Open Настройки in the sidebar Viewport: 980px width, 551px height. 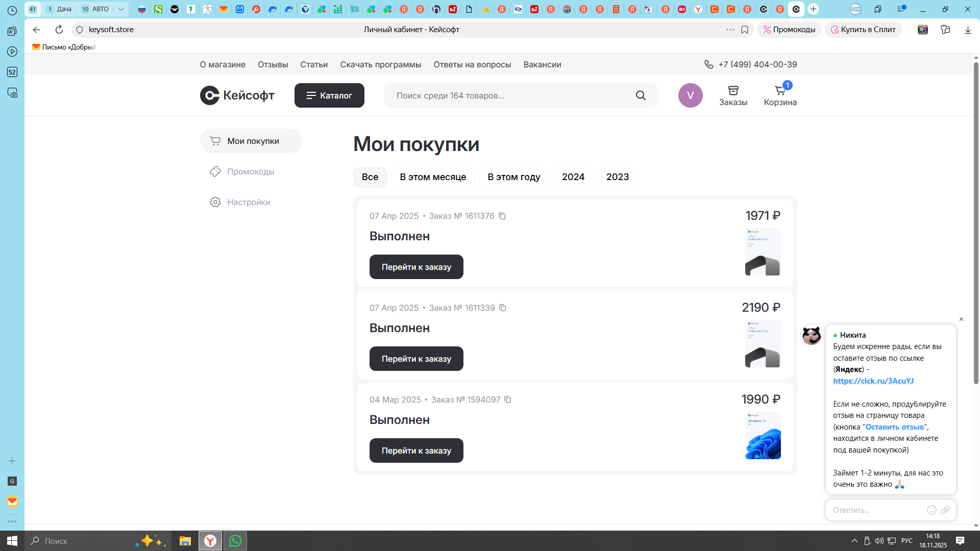click(x=249, y=203)
